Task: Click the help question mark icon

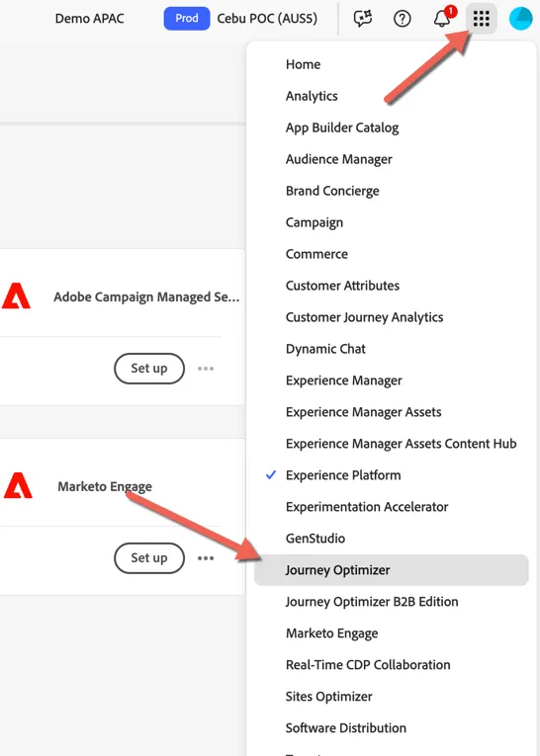Action: (x=402, y=19)
